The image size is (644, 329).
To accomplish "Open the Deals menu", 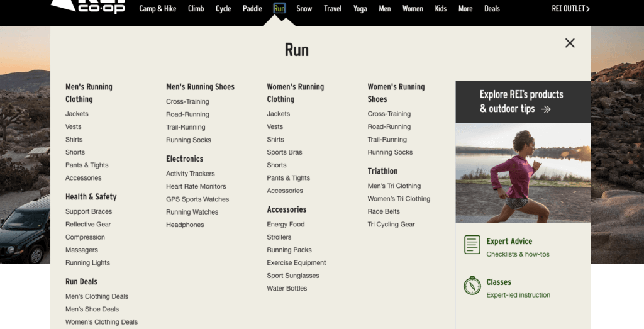I will [x=492, y=9].
